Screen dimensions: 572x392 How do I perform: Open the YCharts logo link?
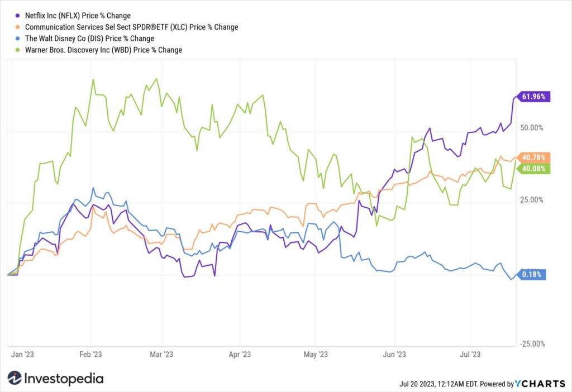[x=540, y=384]
